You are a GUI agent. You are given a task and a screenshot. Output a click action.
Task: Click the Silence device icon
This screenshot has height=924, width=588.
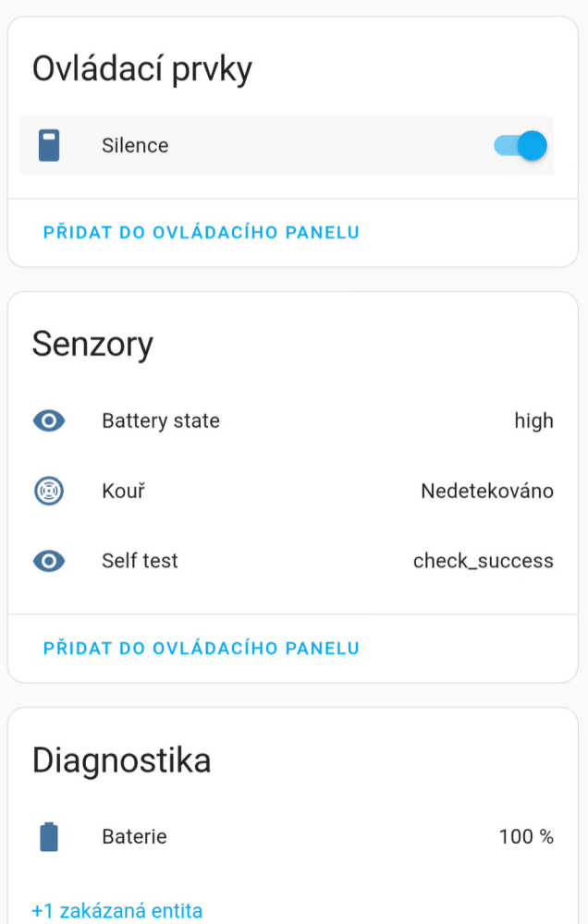click(49, 146)
